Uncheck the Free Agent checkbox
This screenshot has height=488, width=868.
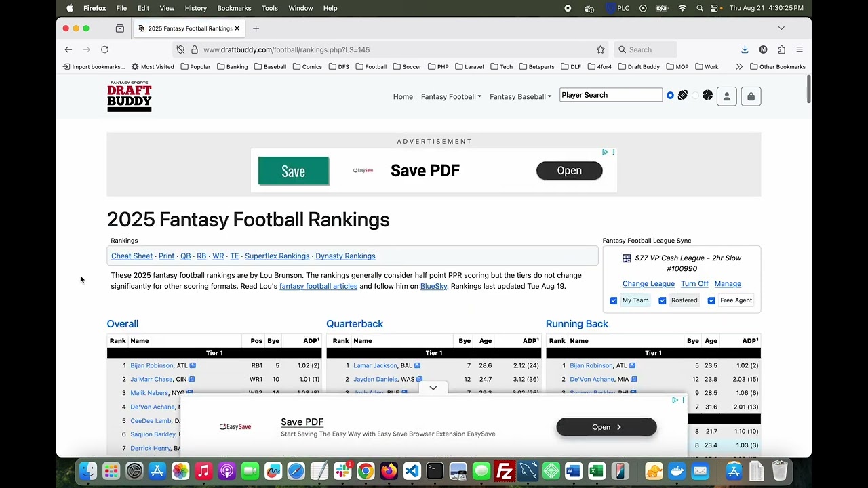click(x=711, y=300)
